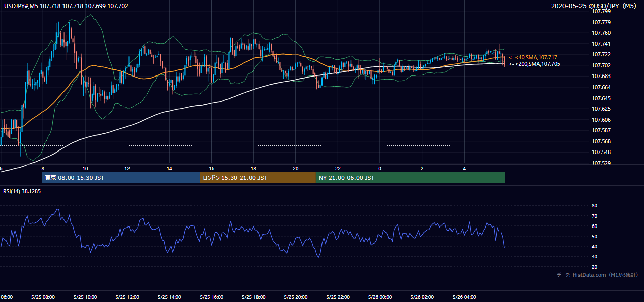This screenshot has width=644, height=302.
Task: Click the 107.741 price axis label
Action: point(601,44)
